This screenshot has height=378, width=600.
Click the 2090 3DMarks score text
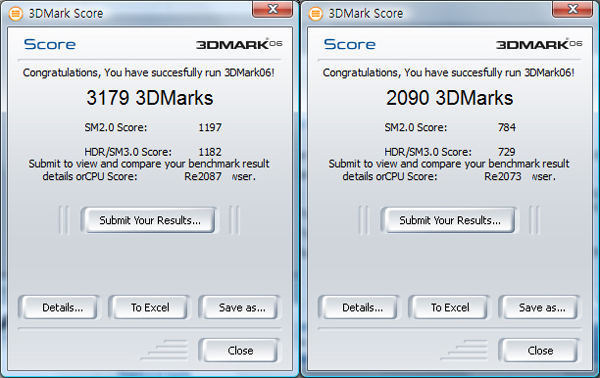450,98
